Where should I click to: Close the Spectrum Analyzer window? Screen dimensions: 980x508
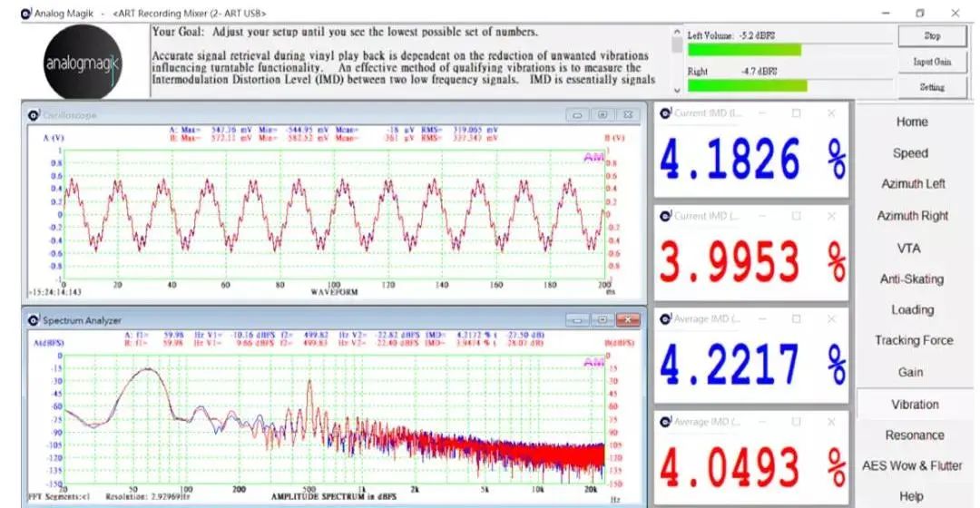pyautogui.click(x=627, y=320)
